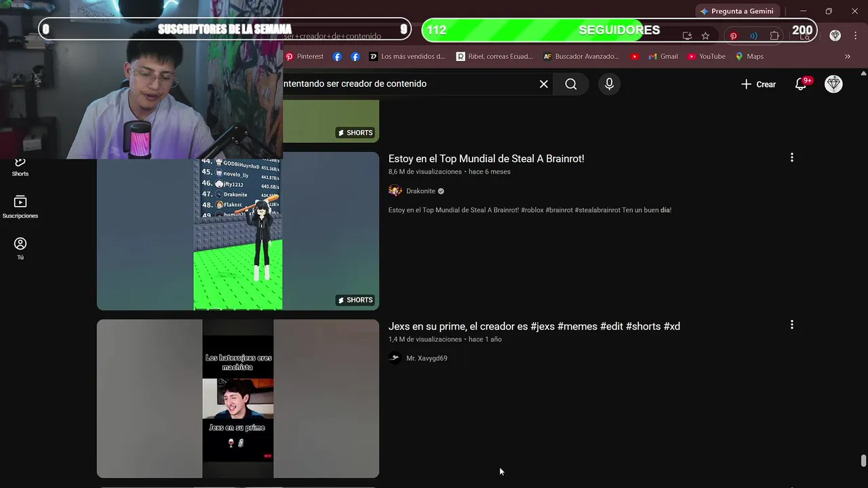Expand hidden bookmarks chevron
Screen dimensions: 868x488
tap(847, 56)
